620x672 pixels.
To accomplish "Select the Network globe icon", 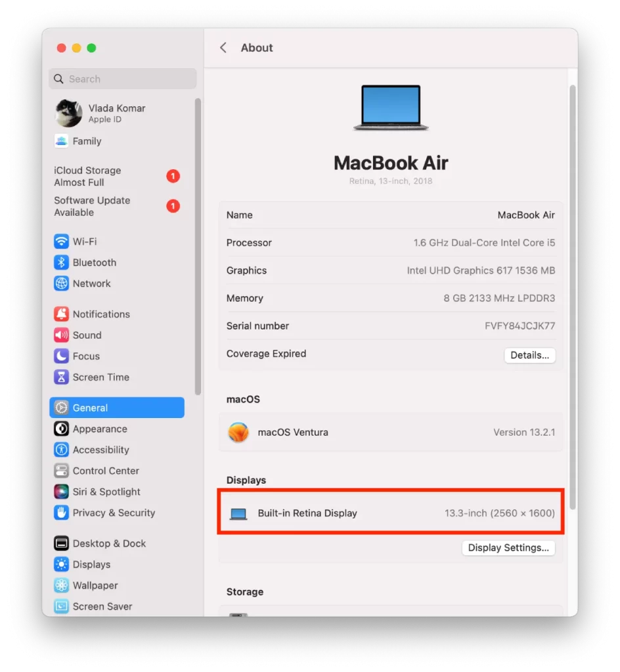I will 61,283.
